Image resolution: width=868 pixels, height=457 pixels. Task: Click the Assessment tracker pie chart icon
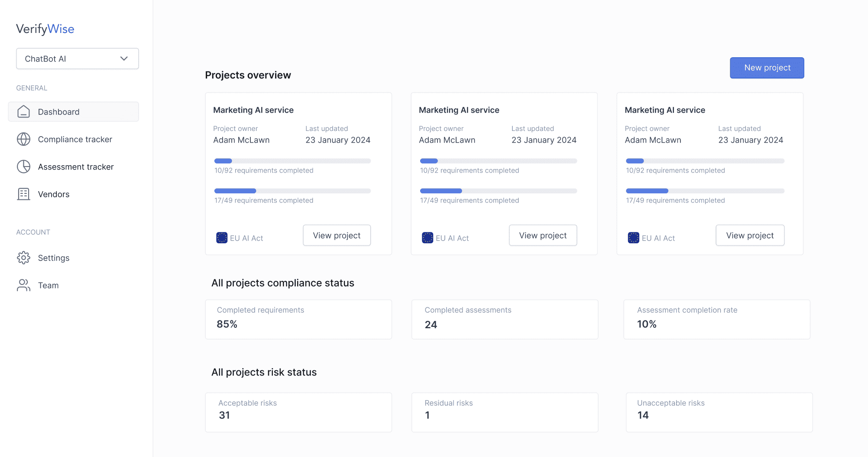click(x=23, y=167)
